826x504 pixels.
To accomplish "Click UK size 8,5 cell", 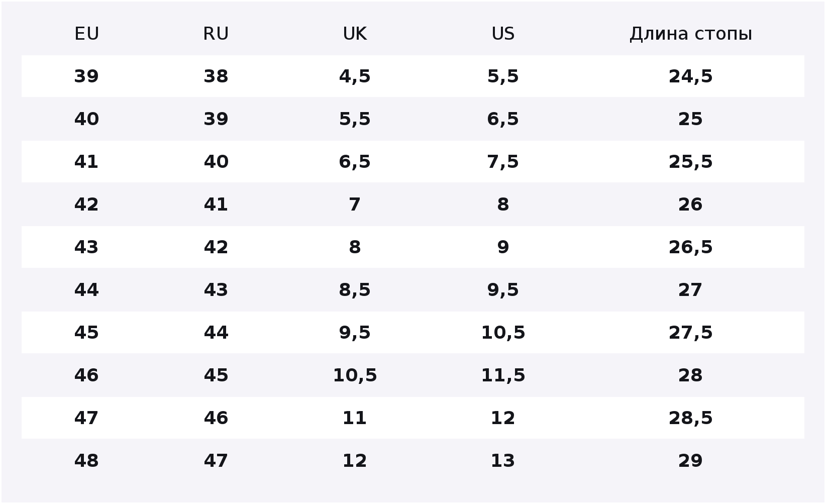I will click(355, 290).
